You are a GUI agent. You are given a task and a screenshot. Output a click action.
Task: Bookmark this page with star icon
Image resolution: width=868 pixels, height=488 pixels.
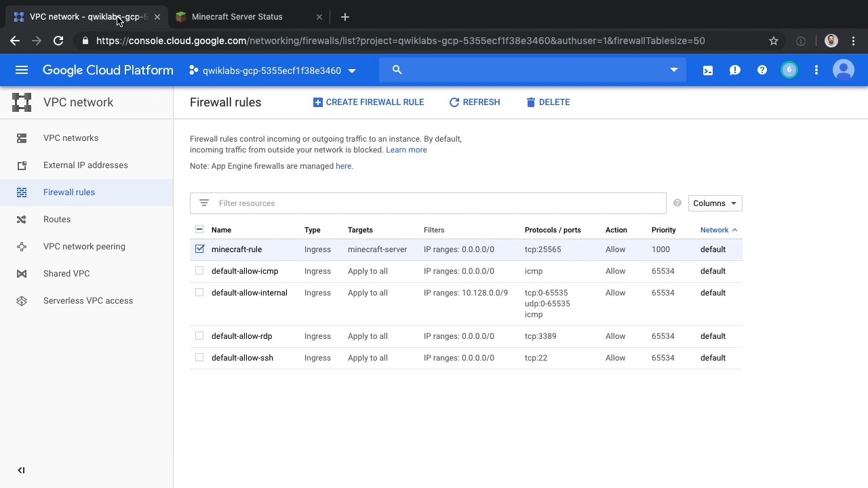774,41
